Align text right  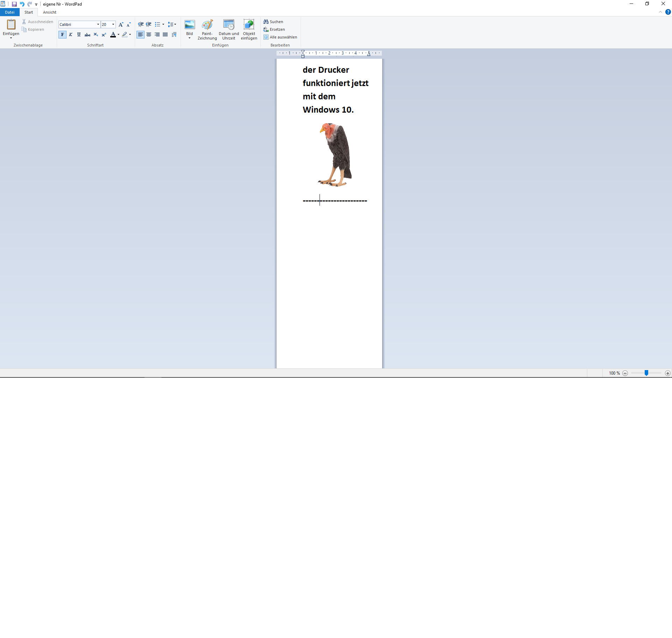[x=157, y=35]
